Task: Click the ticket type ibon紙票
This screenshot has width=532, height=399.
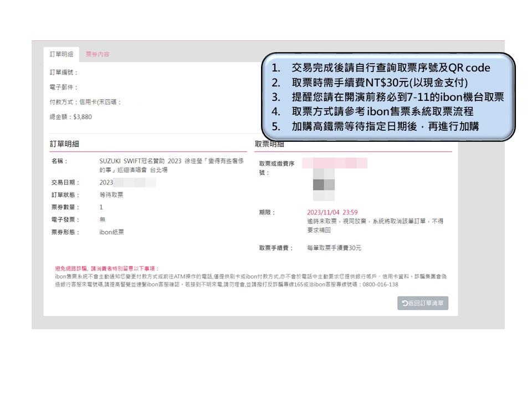Action: click(x=111, y=232)
